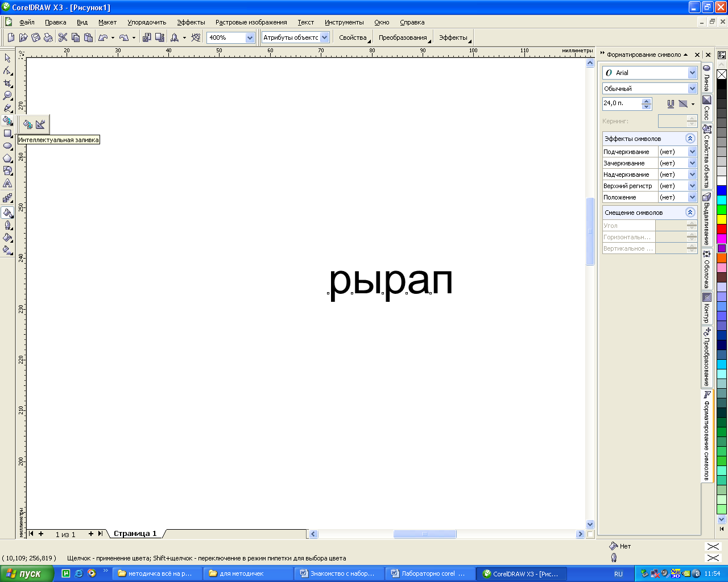Select the Interactive Blend tool
Viewport: 728px width, 582px height.
pyautogui.click(x=7, y=198)
